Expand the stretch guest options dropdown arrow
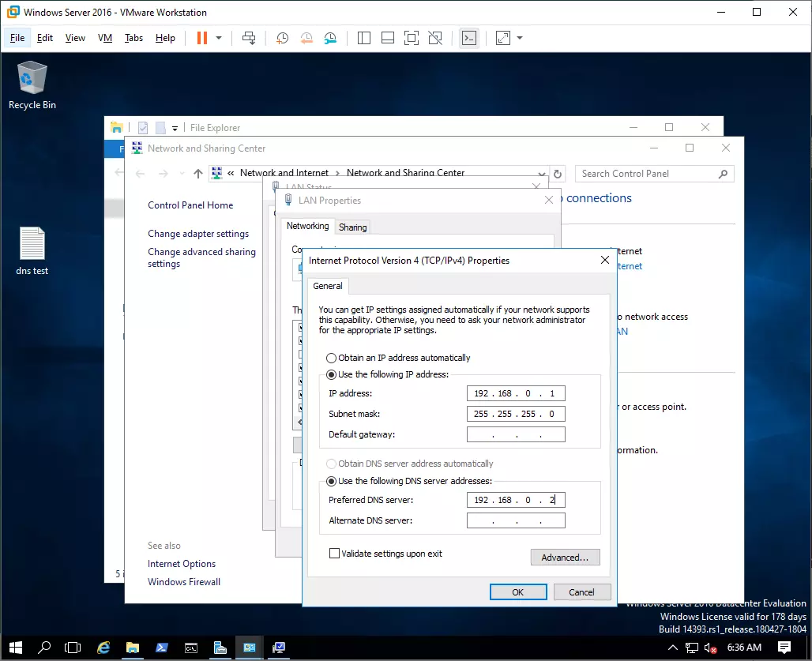The height and width of the screenshot is (661, 812). tap(520, 38)
